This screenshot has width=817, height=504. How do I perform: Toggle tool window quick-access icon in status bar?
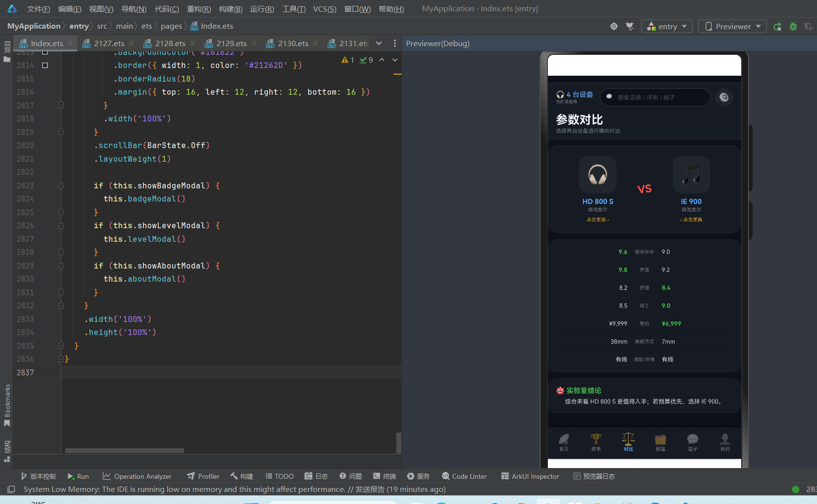tap(11, 489)
